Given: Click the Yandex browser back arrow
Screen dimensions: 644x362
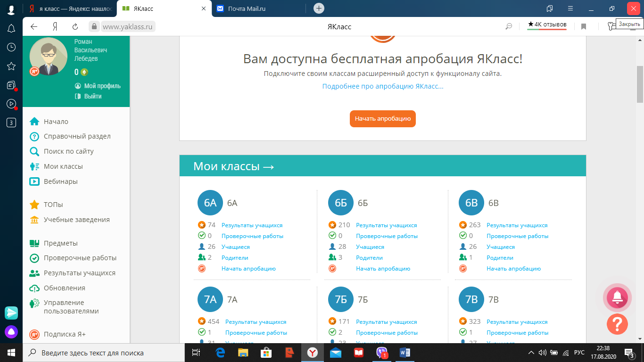Looking at the screenshot, I should click(34, 26).
